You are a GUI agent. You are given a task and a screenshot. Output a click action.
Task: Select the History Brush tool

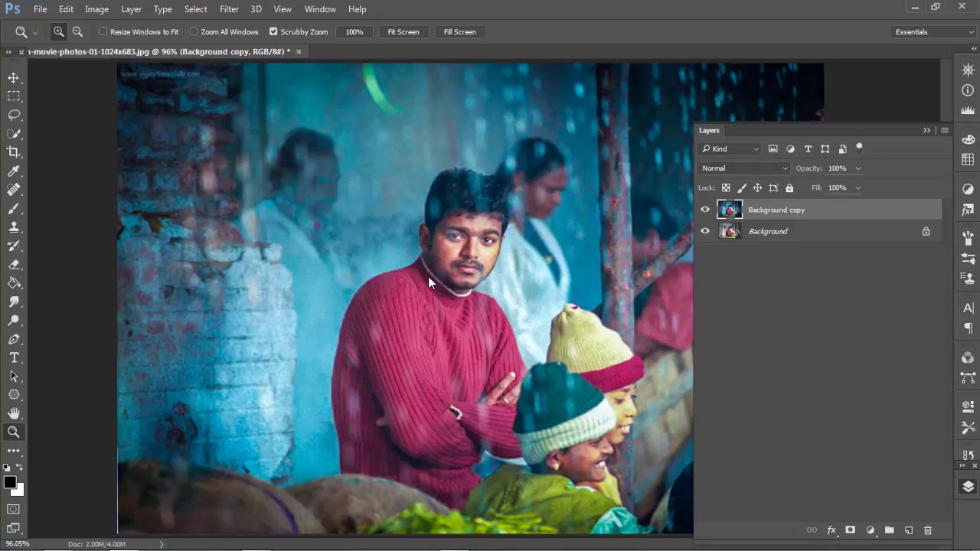click(x=14, y=246)
